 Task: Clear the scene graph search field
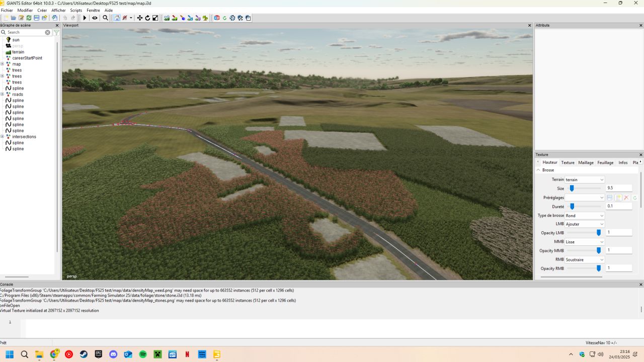point(48,32)
